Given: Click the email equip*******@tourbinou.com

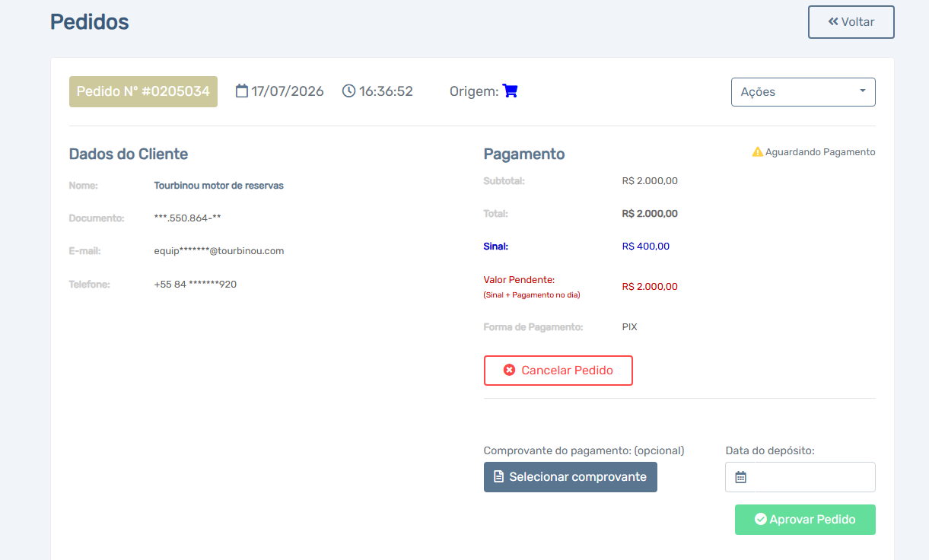Looking at the screenshot, I should pos(218,251).
